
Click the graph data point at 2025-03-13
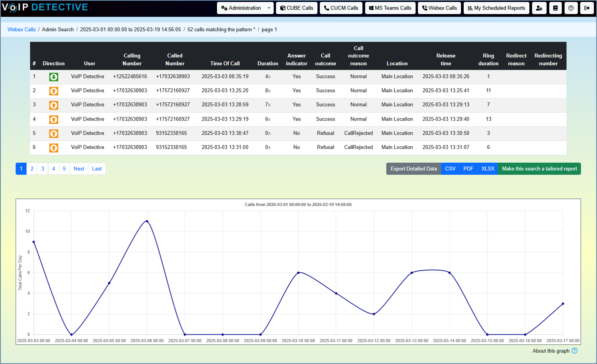coord(412,273)
